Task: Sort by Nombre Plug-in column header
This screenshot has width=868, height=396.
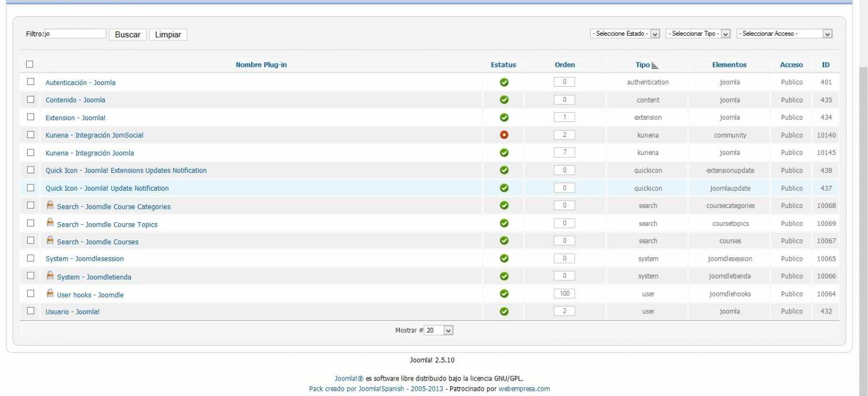Action: tap(261, 65)
